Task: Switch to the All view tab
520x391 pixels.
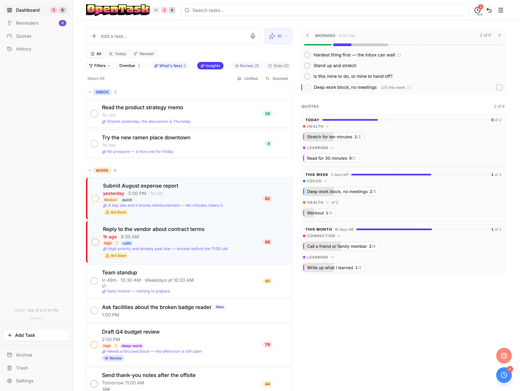Action: [x=96, y=54]
